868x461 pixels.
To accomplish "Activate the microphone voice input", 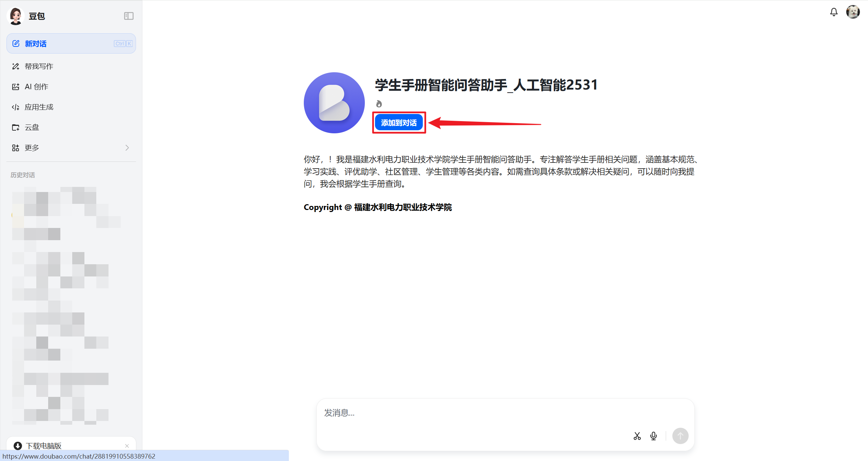I will 653,436.
